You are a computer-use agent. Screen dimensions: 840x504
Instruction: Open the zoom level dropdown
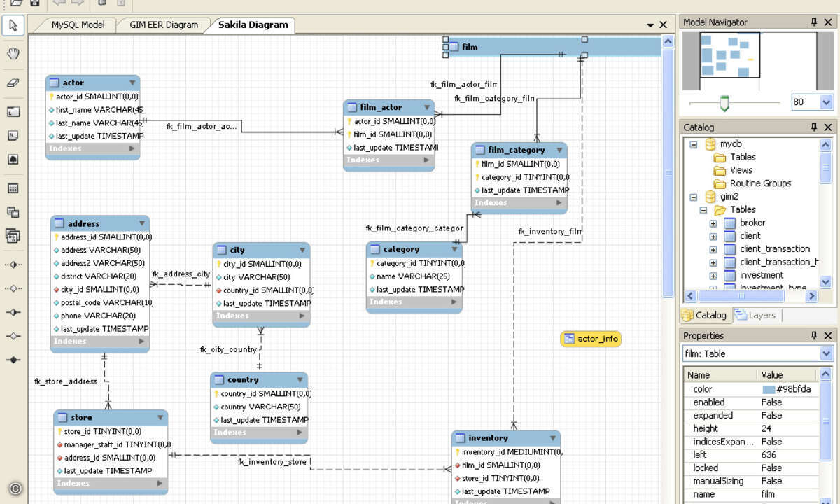[x=826, y=102]
